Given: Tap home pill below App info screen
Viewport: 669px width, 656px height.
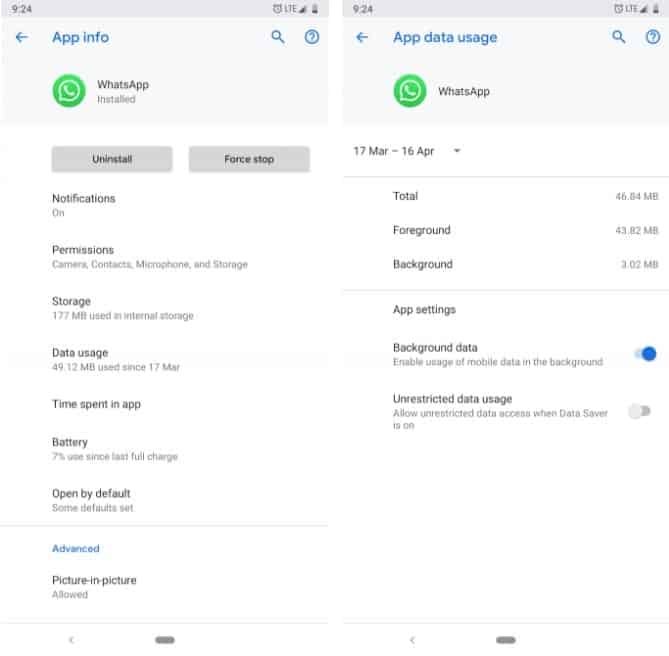Looking at the screenshot, I should [165, 640].
